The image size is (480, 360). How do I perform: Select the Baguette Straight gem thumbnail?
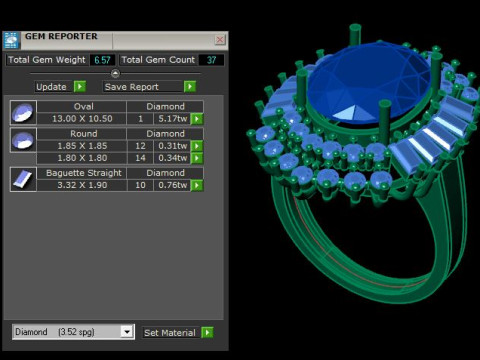coord(23,179)
